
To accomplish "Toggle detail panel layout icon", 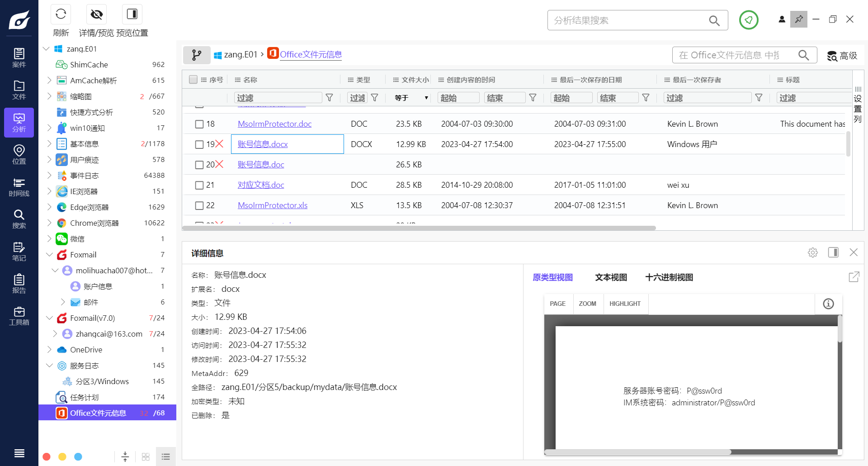I will point(833,252).
